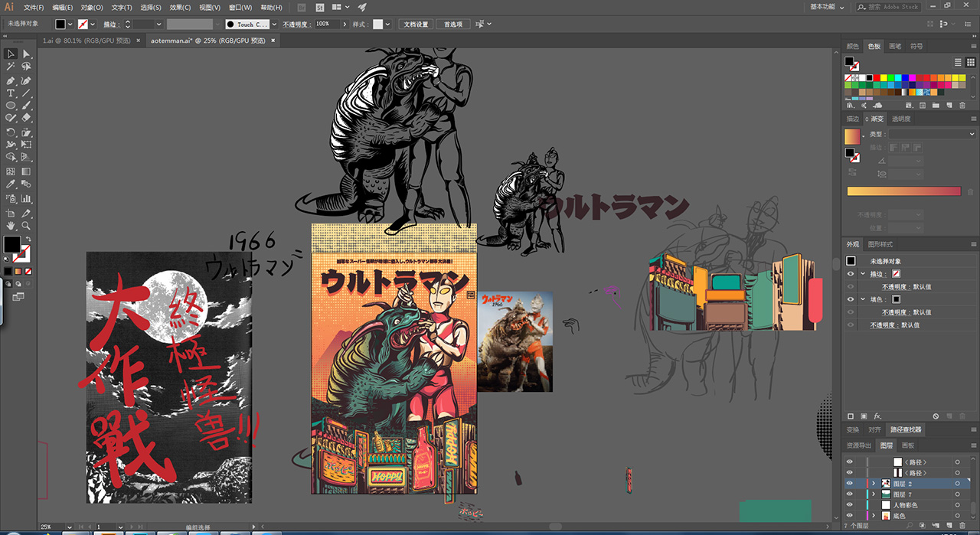980x535 pixels.
Task: Expand the 图层 7 layer contents
Action: [x=874, y=494]
